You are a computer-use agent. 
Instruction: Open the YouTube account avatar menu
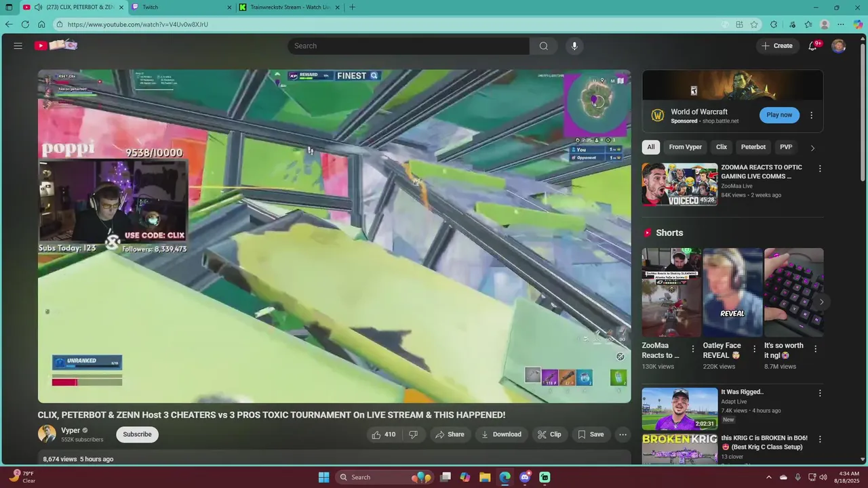pos(839,45)
